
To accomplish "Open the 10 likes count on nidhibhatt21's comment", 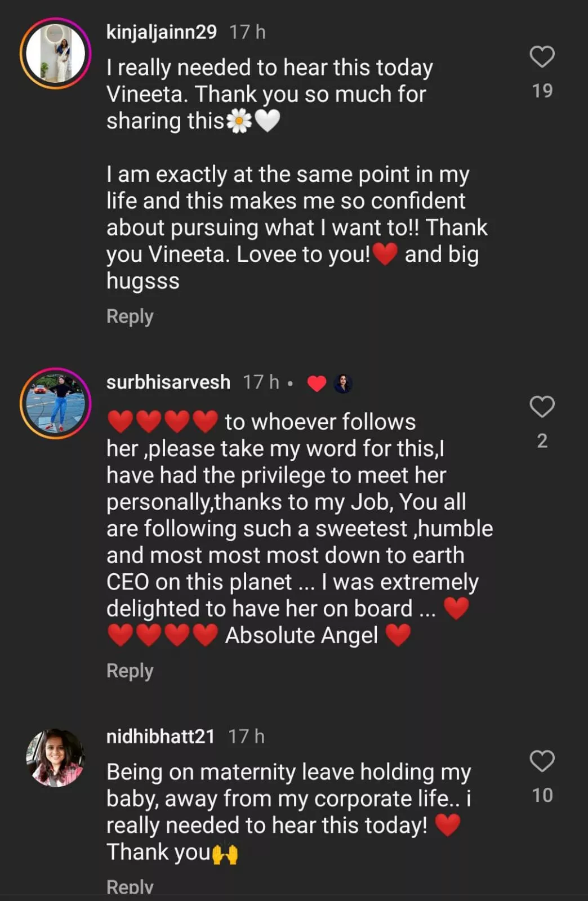I will tap(542, 795).
